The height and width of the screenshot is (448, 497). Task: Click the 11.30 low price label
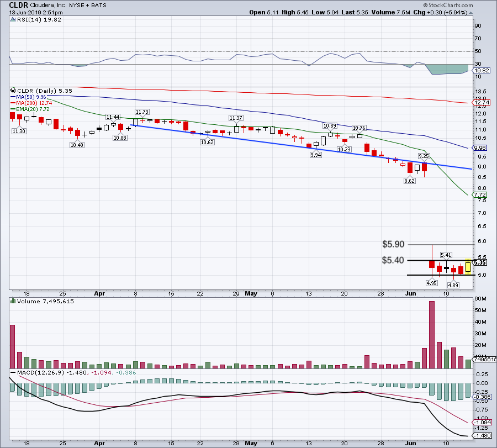(x=19, y=131)
